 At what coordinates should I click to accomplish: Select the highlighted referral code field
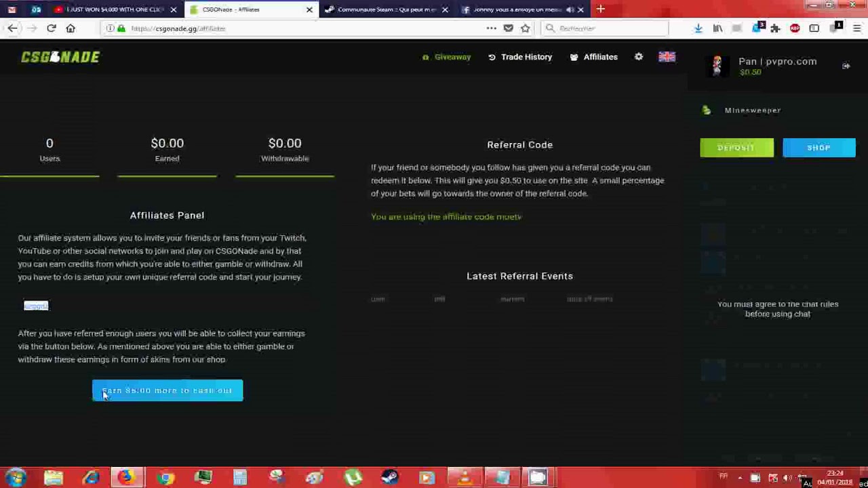coord(36,306)
